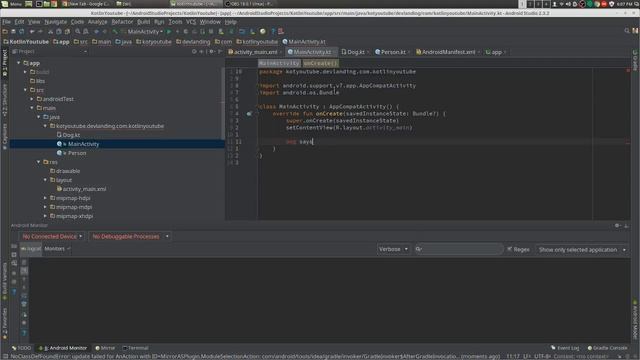Run the app with the green Run icon

tap(169, 31)
